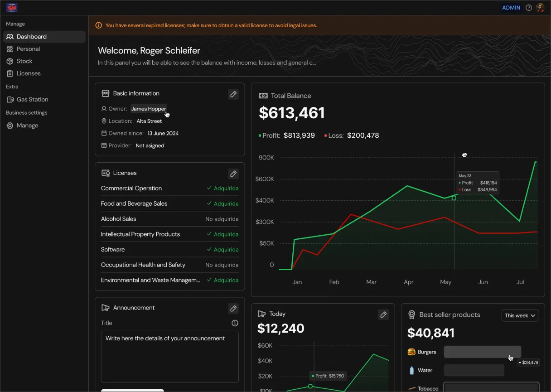
Task: Click the Burgers product icon
Action: click(411, 352)
